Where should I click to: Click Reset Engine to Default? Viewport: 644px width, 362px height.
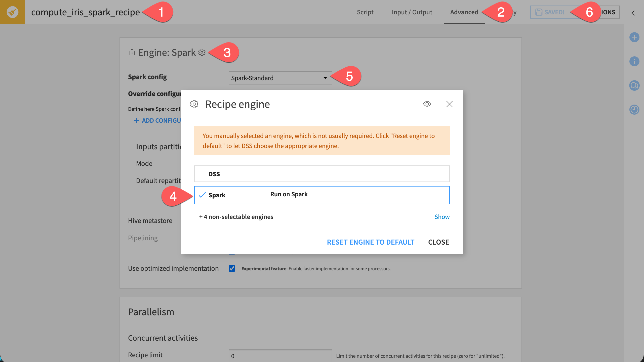tap(370, 242)
